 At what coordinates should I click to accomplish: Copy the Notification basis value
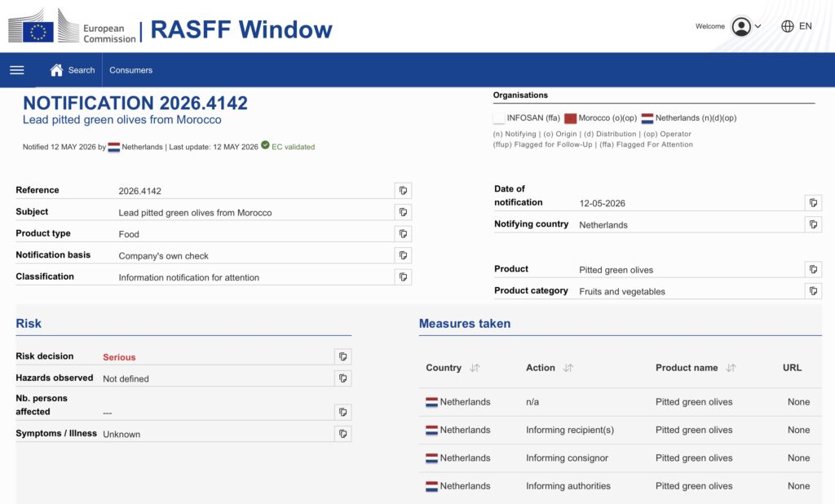coord(403,255)
